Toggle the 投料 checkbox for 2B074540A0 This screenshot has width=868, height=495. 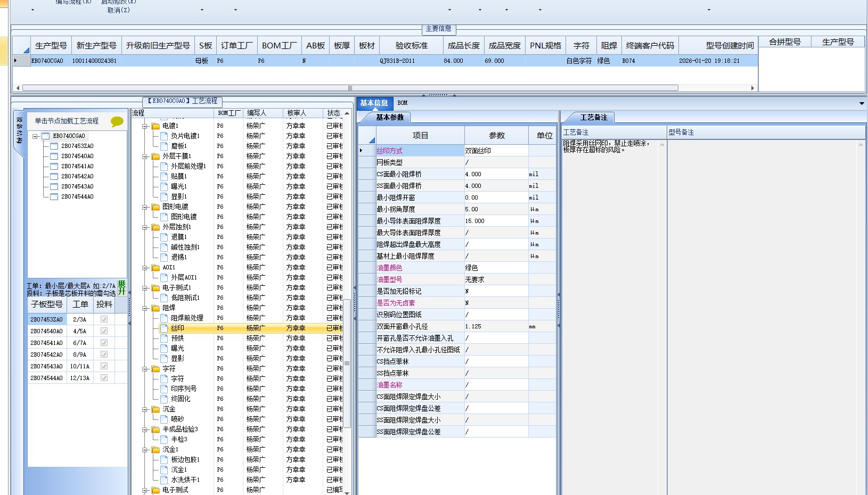pos(104,331)
